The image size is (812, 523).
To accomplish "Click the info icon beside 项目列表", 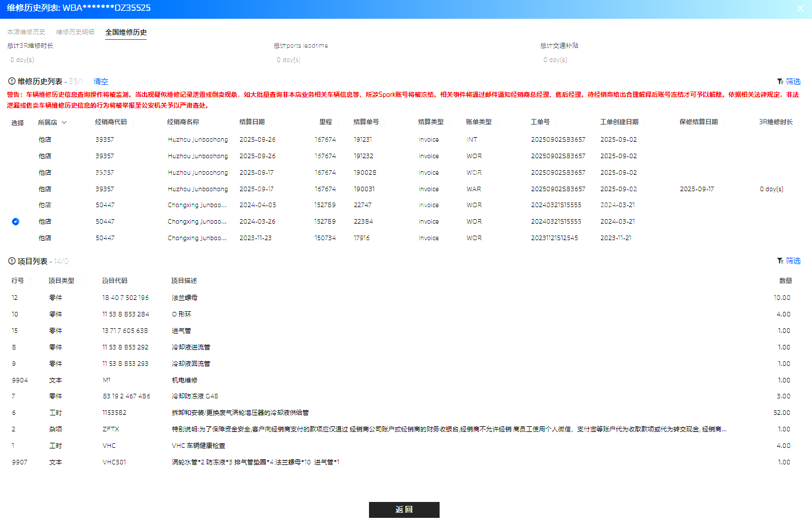I will (x=11, y=261).
